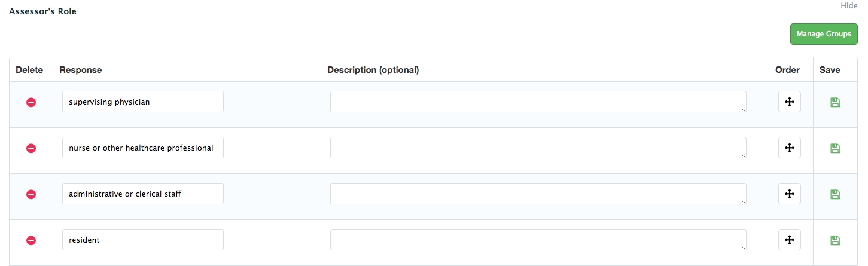Click the description field for the nurse row
This screenshot has height=266, width=868.
coord(538,148)
